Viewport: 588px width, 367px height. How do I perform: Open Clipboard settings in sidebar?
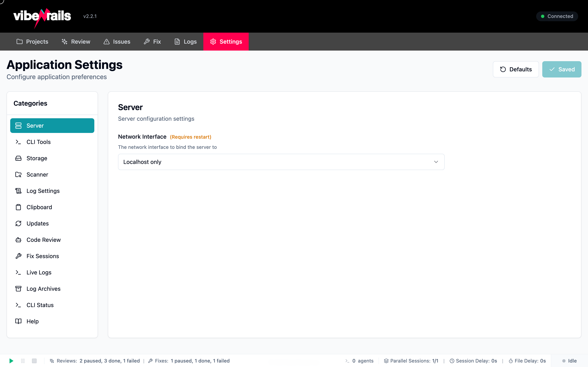pos(39,207)
